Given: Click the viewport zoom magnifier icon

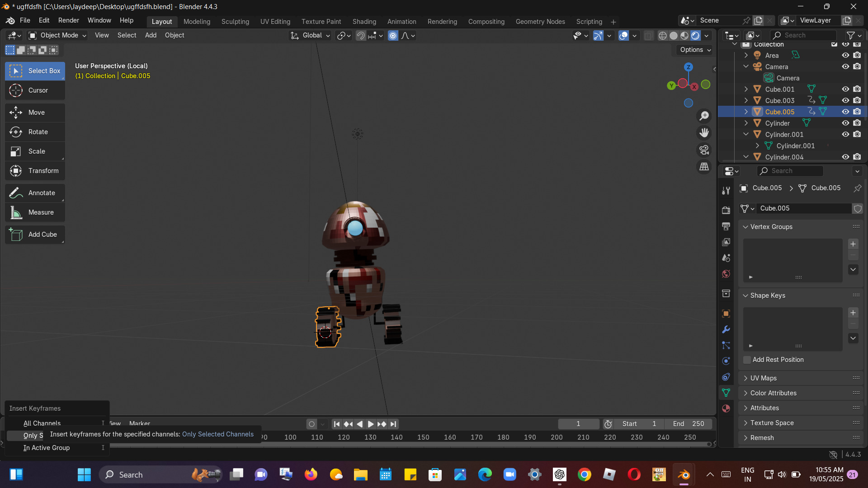Looking at the screenshot, I should [704, 116].
